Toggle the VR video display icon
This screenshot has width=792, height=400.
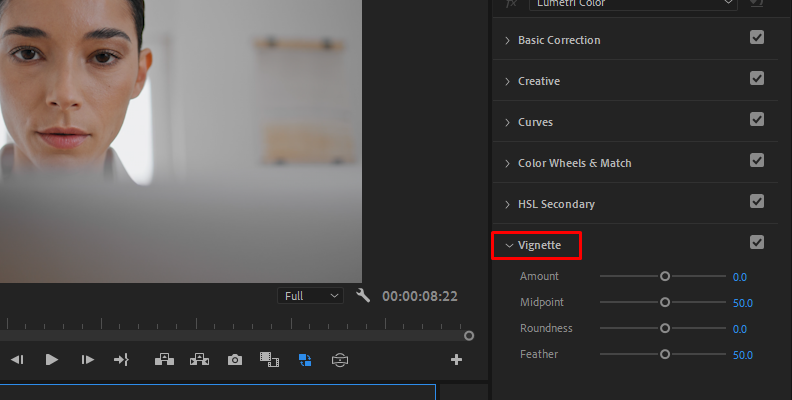pyautogui.click(x=340, y=360)
